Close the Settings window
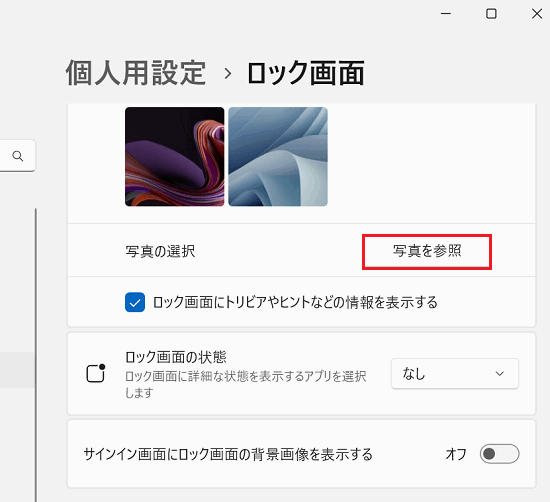The height and width of the screenshot is (502, 550). [x=537, y=14]
